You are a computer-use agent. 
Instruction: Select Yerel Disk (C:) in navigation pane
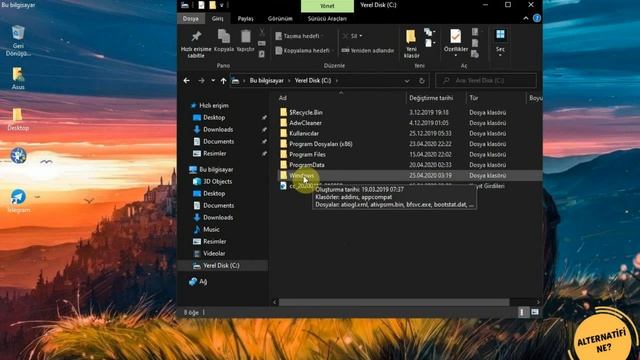click(x=221, y=265)
